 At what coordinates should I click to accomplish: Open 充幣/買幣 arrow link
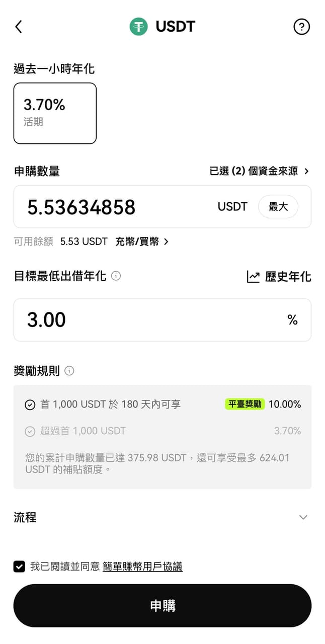pyautogui.click(x=142, y=242)
